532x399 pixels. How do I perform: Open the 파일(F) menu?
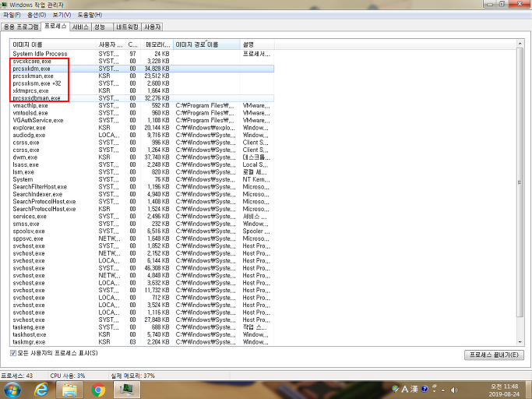(12, 15)
